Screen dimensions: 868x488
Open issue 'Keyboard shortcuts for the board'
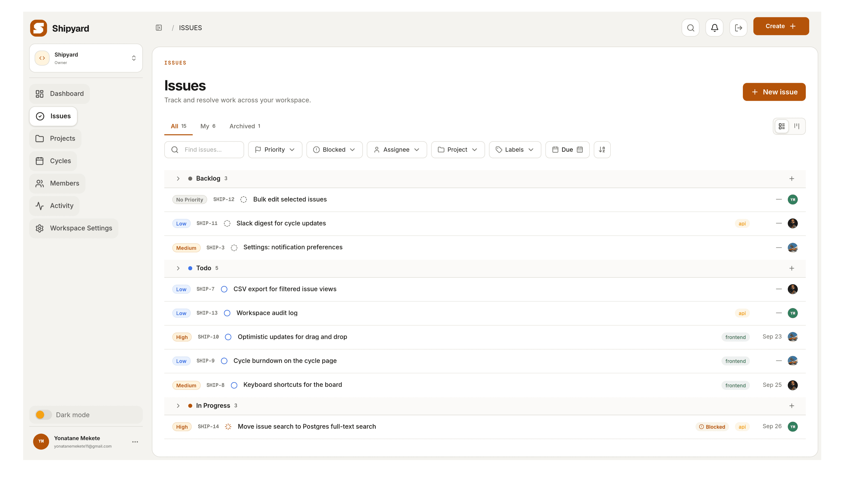[292, 385]
